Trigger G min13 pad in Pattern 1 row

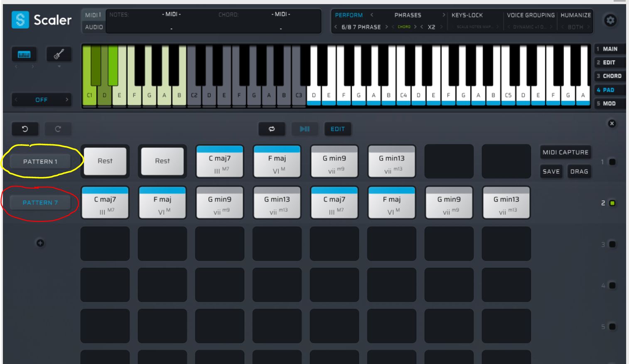(x=392, y=161)
